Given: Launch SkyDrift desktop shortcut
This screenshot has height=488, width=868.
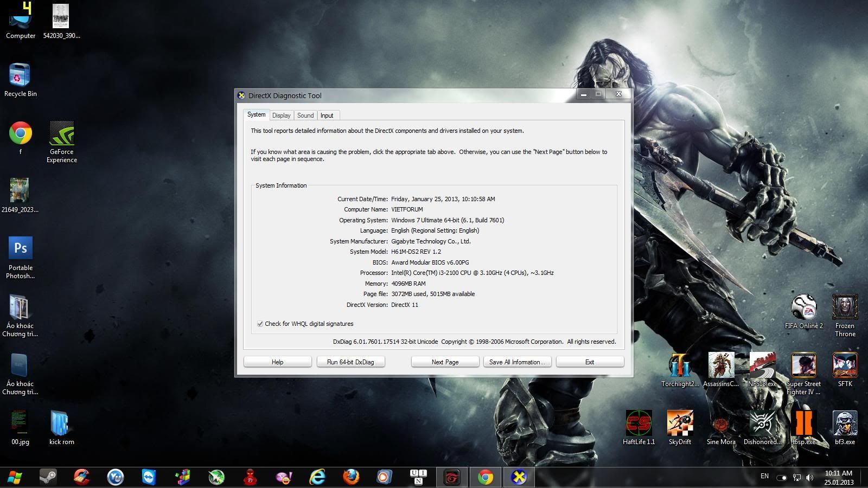Looking at the screenshot, I should [680, 428].
